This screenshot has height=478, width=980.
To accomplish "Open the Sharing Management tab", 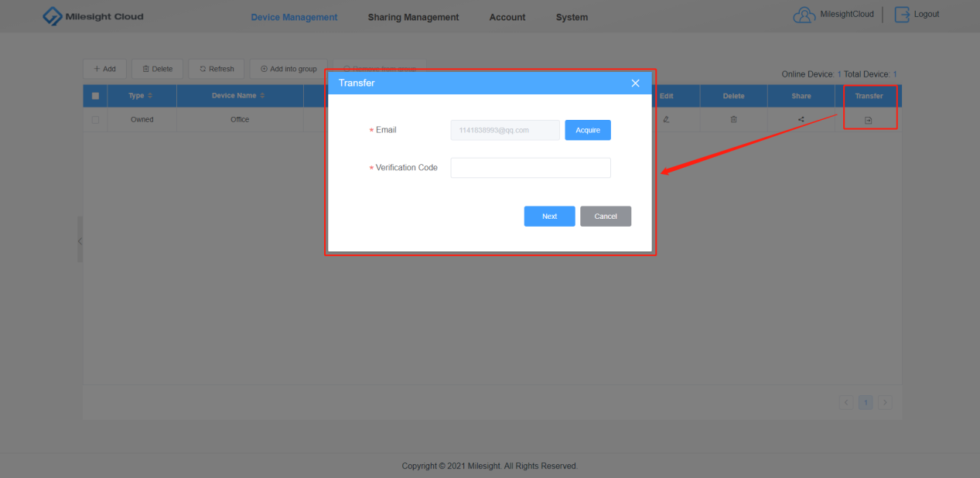I will coord(413,17).
